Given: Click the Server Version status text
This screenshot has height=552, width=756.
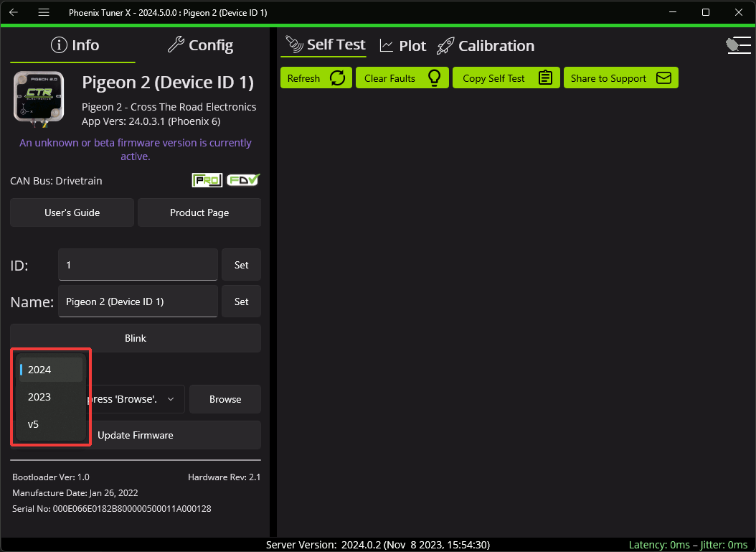Looking at the screenshot, I should click(x=378, y=545).
